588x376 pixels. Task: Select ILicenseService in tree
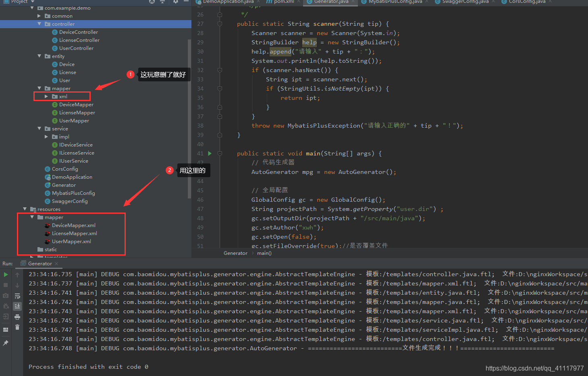77,153
